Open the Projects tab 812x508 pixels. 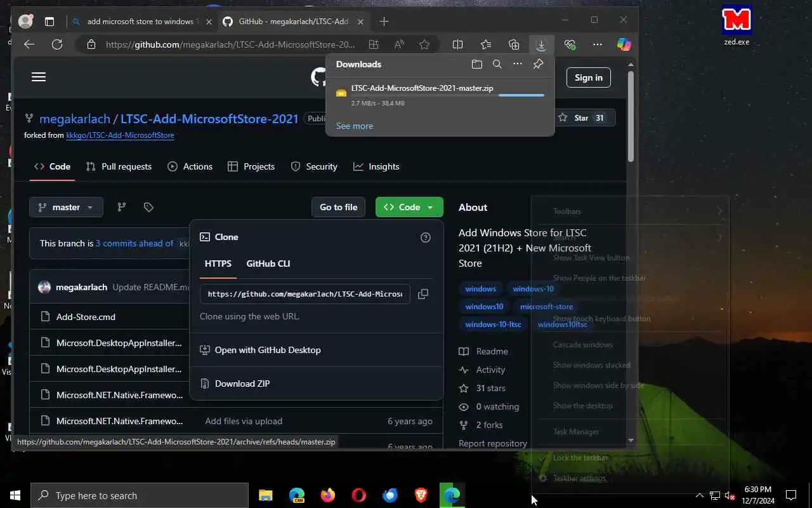point(251,166)
